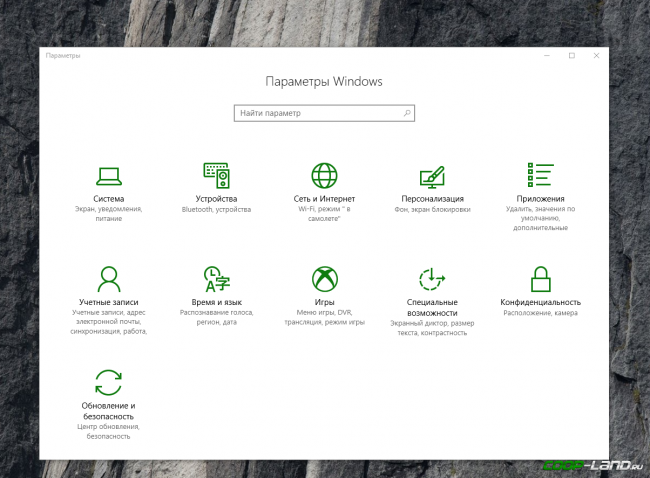Screen dimensions: 650x478
Task: Click the Параметры Windows heading
Action: [324, 82]
